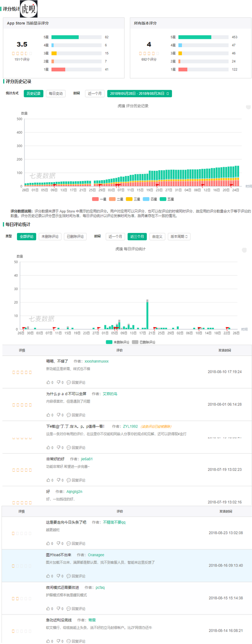Select 每日变动 statistics mode
Screen dimensions: 252x644
tap(56, 94)
